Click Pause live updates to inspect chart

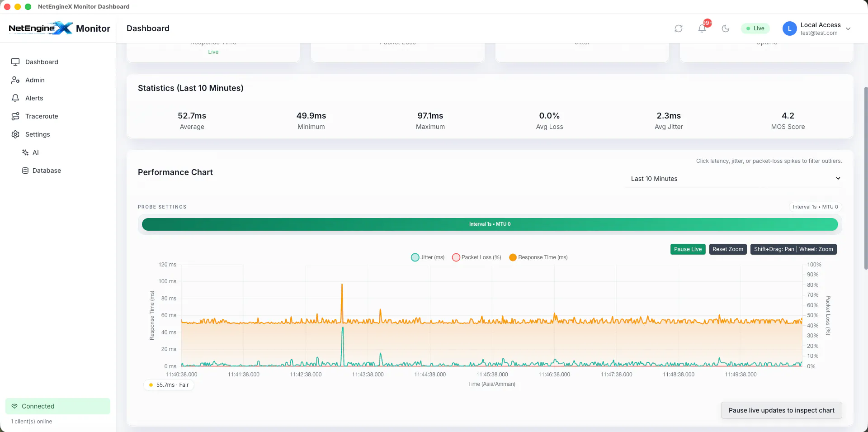782,410
